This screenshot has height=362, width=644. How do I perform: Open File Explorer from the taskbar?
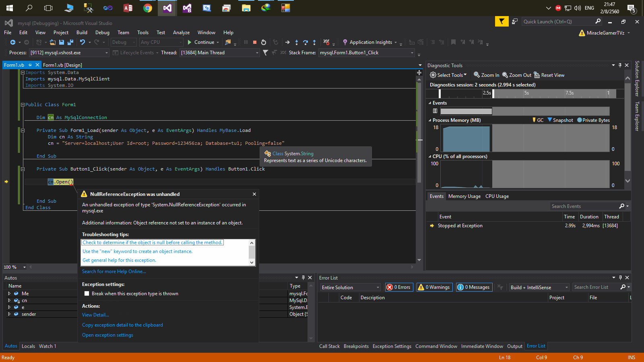click(246, 8)
